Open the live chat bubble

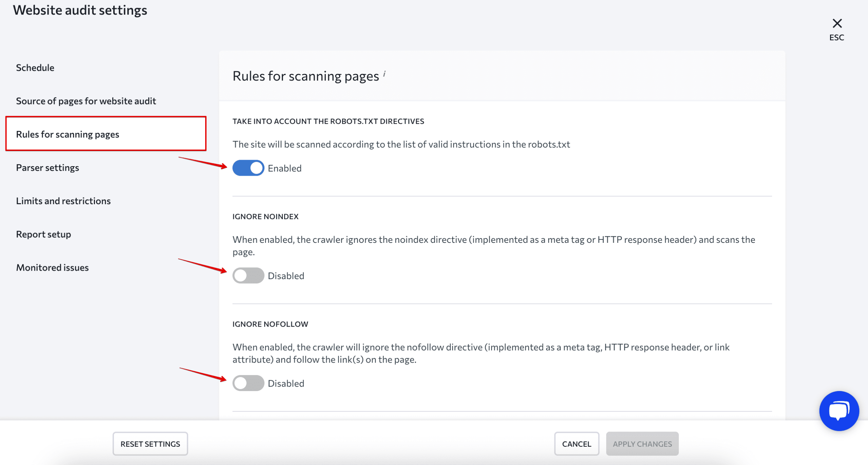[839, 411]
